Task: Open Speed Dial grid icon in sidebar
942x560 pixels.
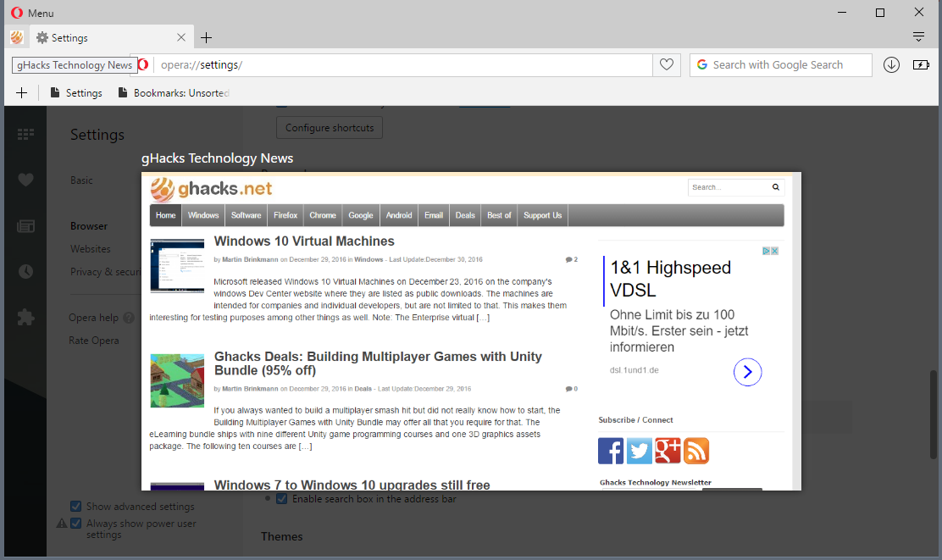Action: (25, 134)
